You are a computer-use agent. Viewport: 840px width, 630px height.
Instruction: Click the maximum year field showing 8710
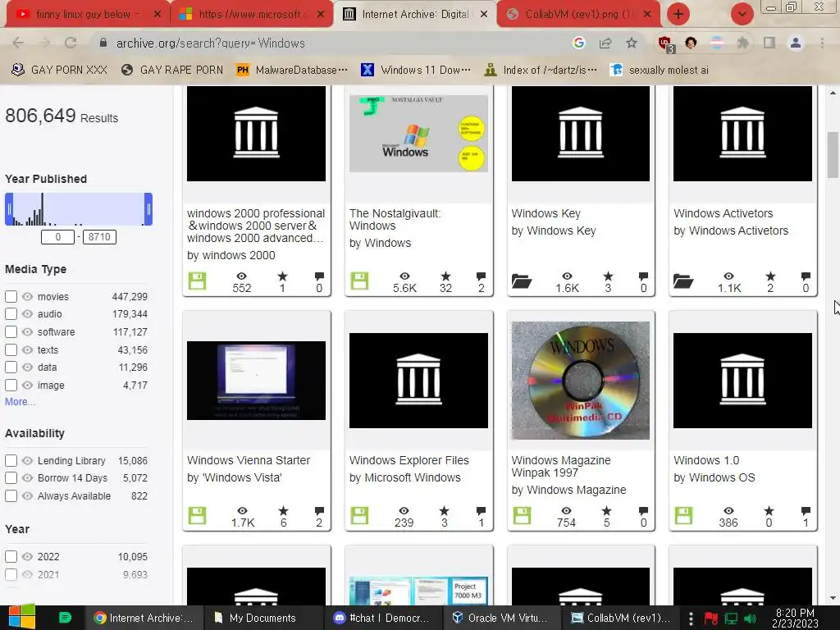click(99, 237)
